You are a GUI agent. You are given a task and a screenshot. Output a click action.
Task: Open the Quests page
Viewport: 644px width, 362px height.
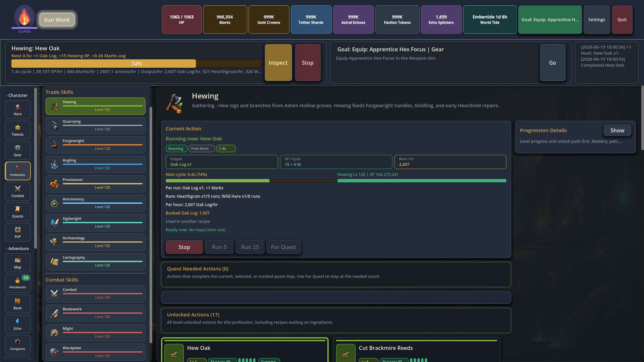[x=18, y=212]
